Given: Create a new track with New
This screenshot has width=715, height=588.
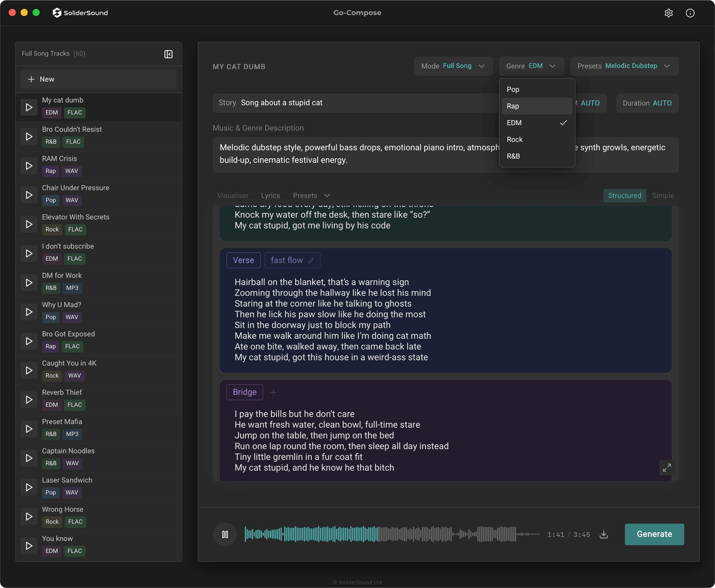Looking at the screenshot, I should 98,79.
